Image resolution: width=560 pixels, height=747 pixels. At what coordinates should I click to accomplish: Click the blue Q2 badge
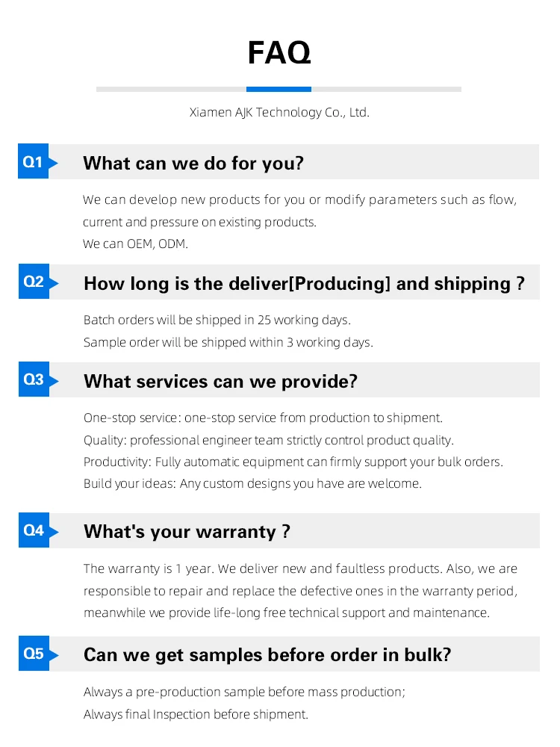[34, 282]
